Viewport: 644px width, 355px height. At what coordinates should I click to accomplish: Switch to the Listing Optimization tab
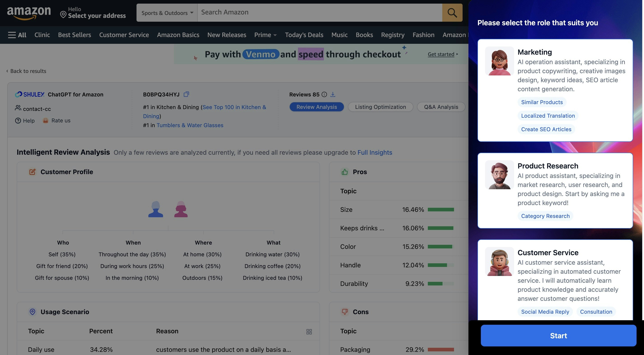pos(380,107)
